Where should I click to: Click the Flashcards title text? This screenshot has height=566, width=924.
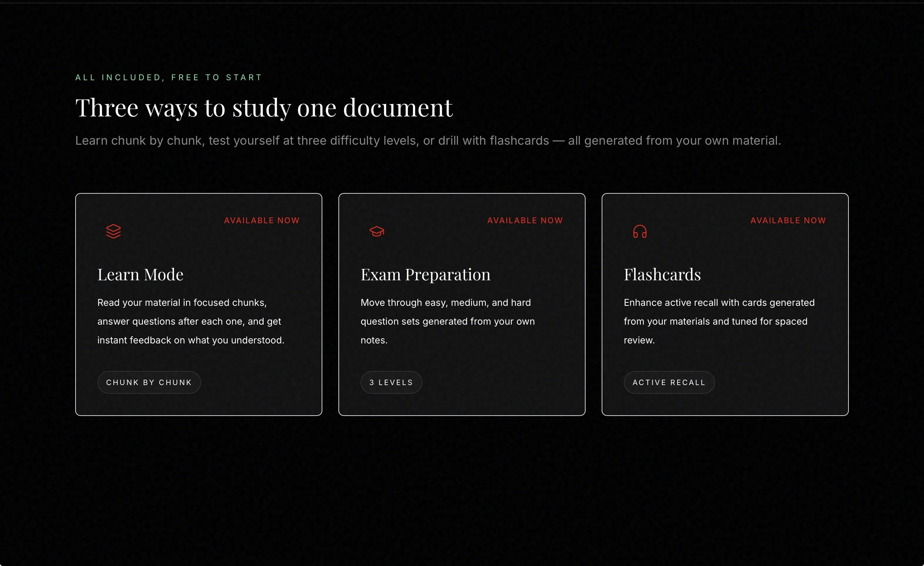pyautogui.click(x=662, y=274)
